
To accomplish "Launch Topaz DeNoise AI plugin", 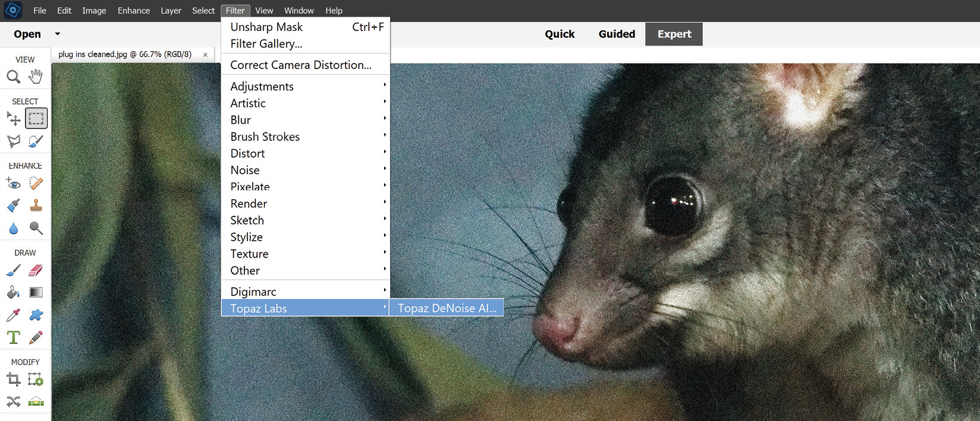I will click(x=447, y=308).
